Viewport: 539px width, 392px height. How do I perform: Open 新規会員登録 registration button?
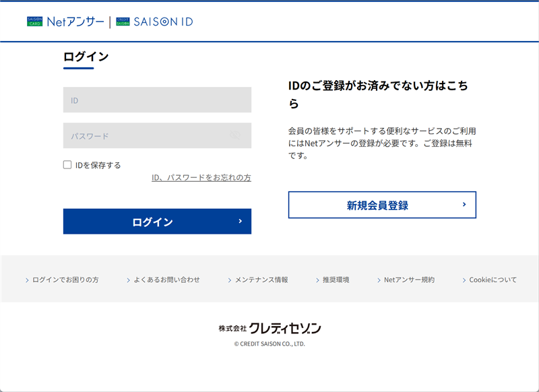[x=382, y=205]
